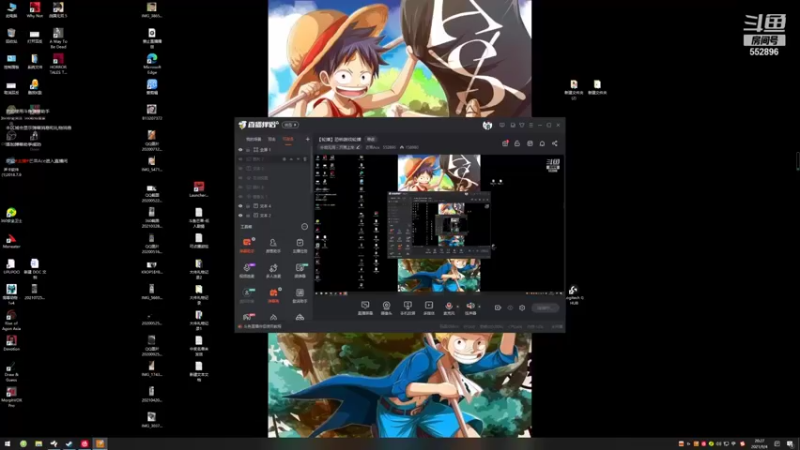Open the message icon in the title bar
This screenshot has width=800, height=450.
click(502, 125)
